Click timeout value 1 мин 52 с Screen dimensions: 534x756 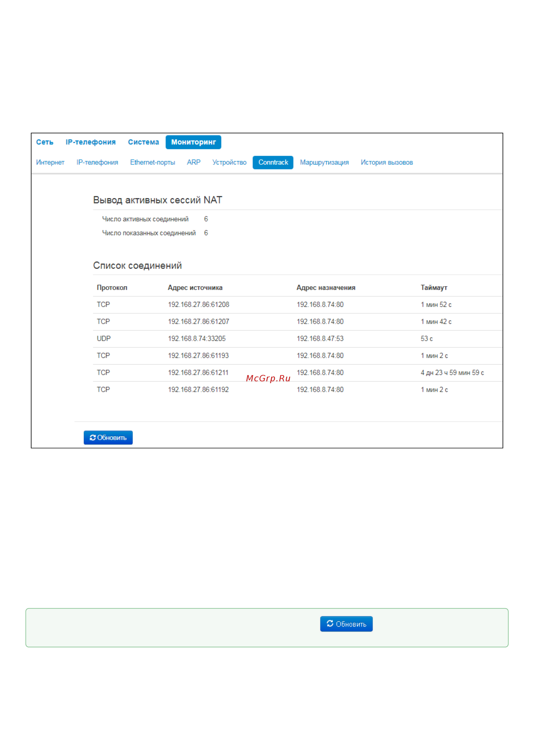pyautogui.click(x=436, y=305)
